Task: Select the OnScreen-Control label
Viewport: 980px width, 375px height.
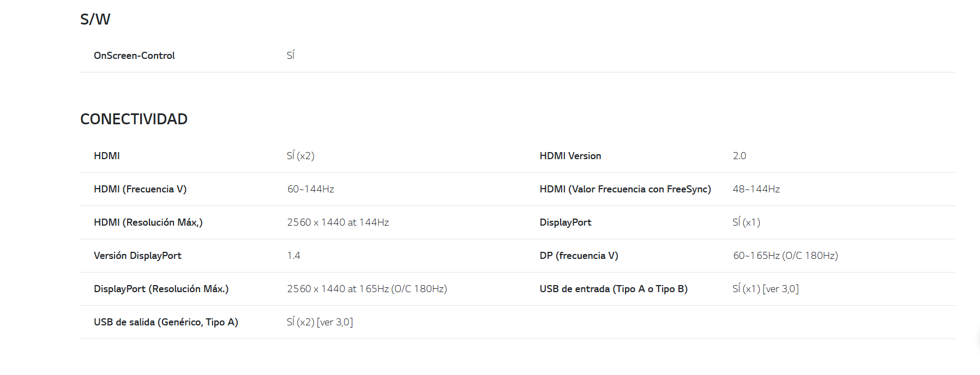Action: [x=134, y=56]
